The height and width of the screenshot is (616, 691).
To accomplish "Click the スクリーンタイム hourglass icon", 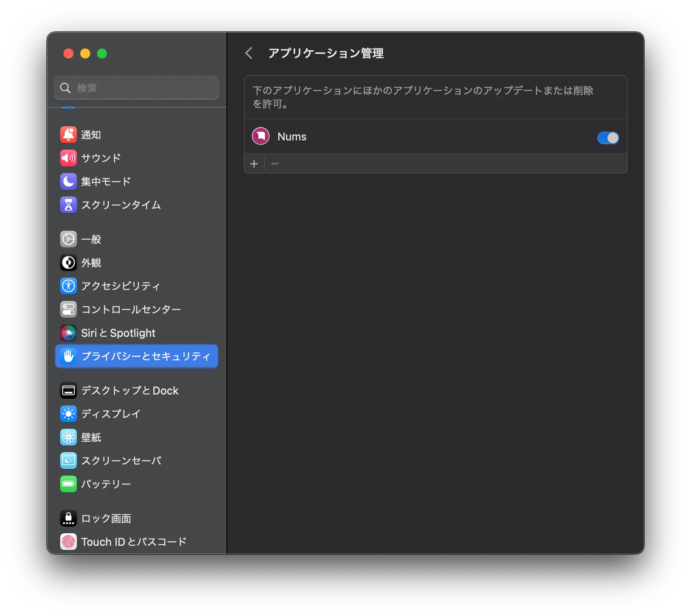I will point(69,205).
